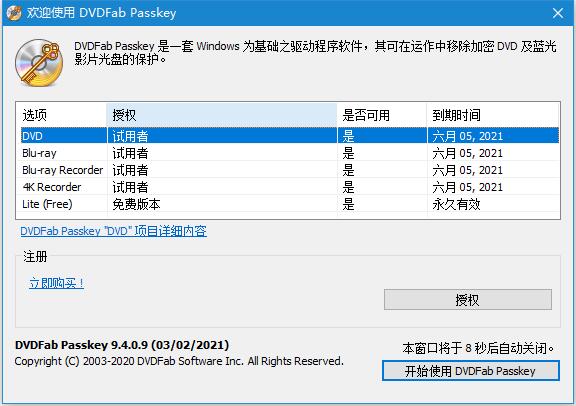576x406 pixels.
Task: Select the DVD row
Action: [x=290, y=136]
